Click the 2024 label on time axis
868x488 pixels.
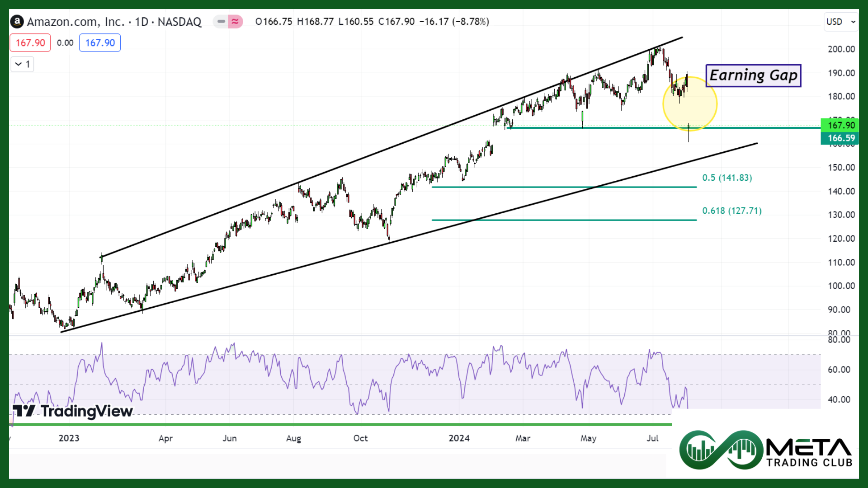click(459, 438)
